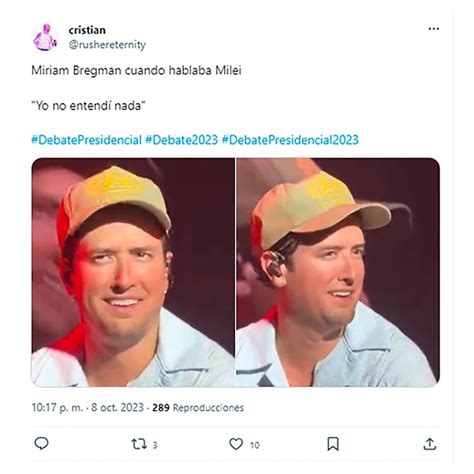Open the @rushereternity handle link

click(107, 45)
